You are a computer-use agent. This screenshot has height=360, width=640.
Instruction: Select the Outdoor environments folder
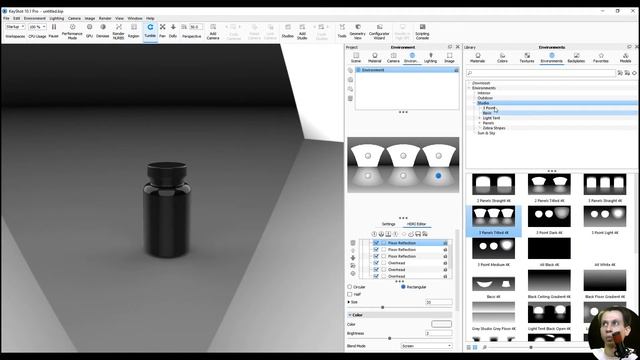click(x=485, y=98)
